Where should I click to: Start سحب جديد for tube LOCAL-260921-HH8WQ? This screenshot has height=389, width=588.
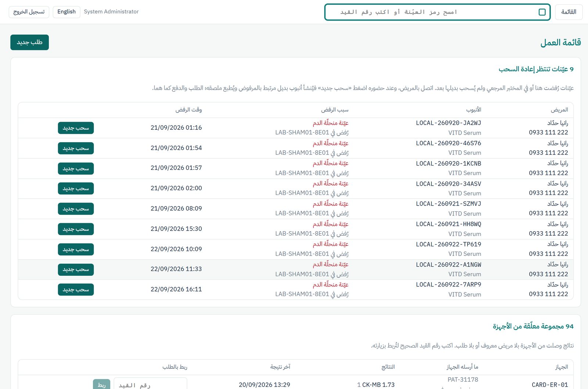tap(76, 229)
